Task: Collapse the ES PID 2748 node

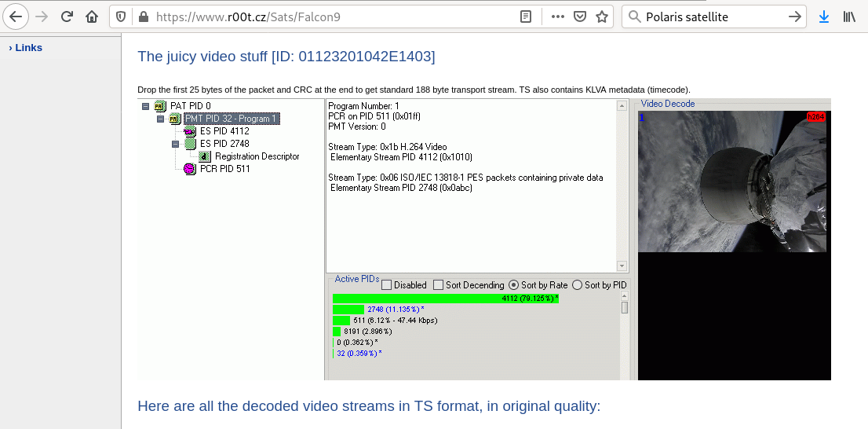Action: (176, 144)
